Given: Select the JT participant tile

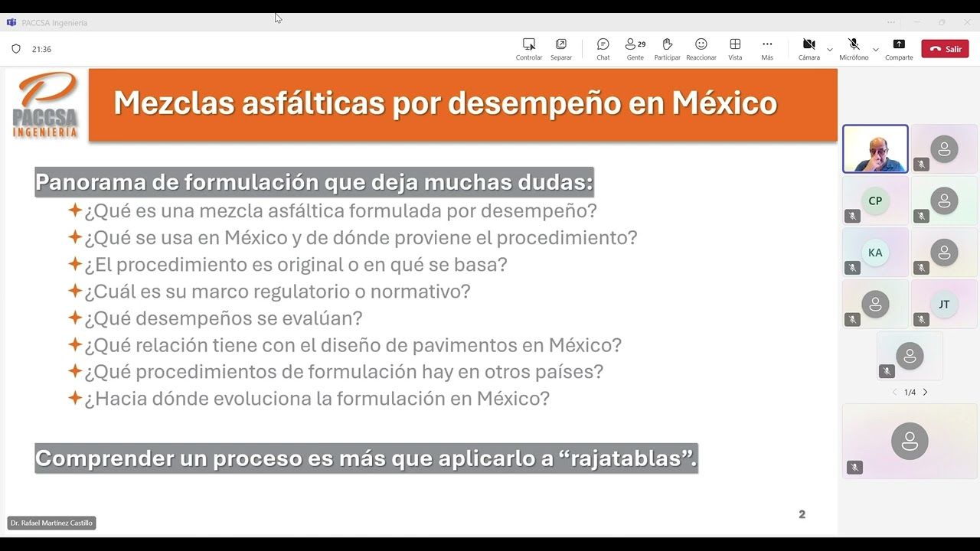Looking at the screenshot, I should tap(944, 304).
